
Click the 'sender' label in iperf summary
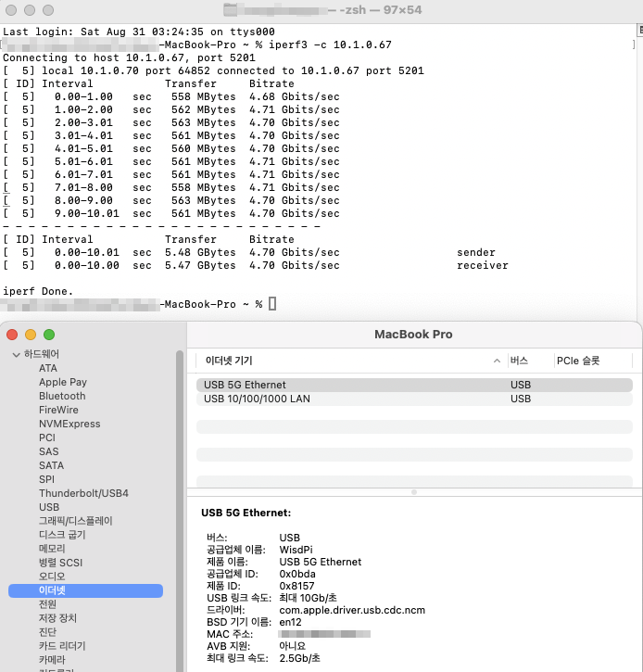[x=476, y=252]
